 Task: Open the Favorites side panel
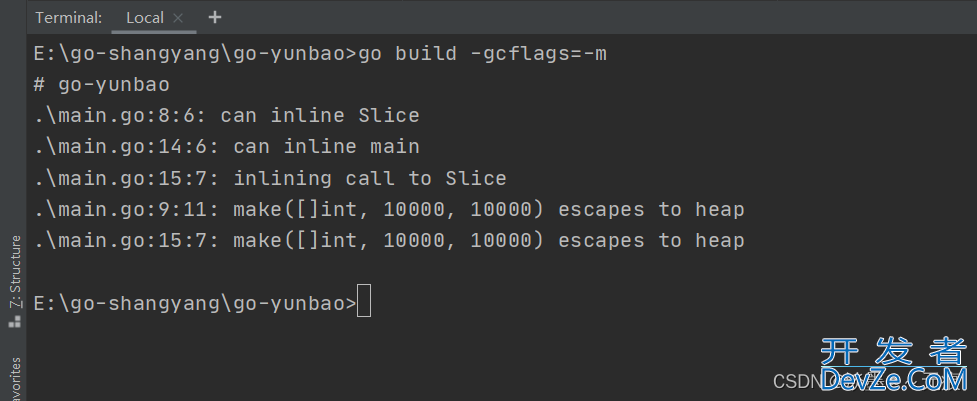14,379
